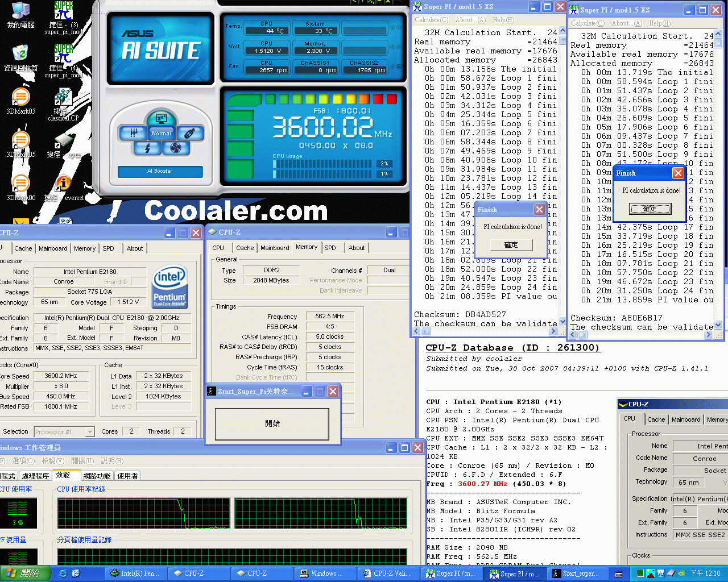Click the fan Q-Fan icon in AI Suite
This screenshot has height=582, width=728.
click(x=175, y=148)
